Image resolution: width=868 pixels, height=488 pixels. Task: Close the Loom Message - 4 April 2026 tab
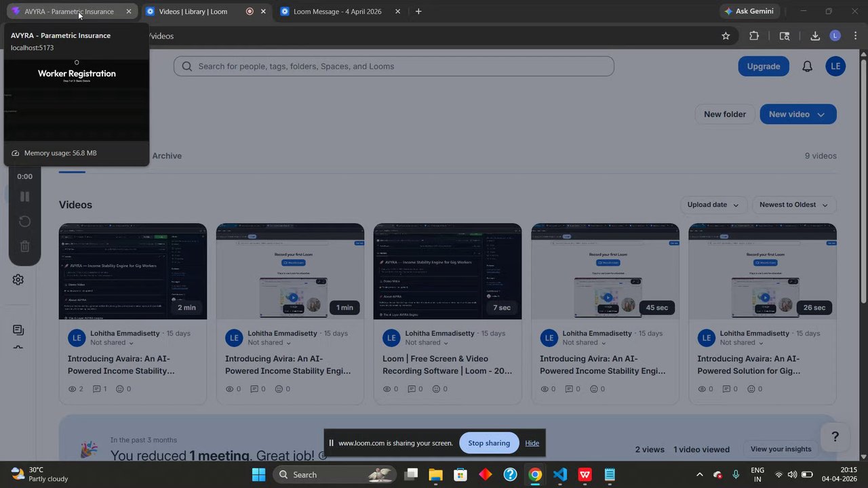point(397,12)
